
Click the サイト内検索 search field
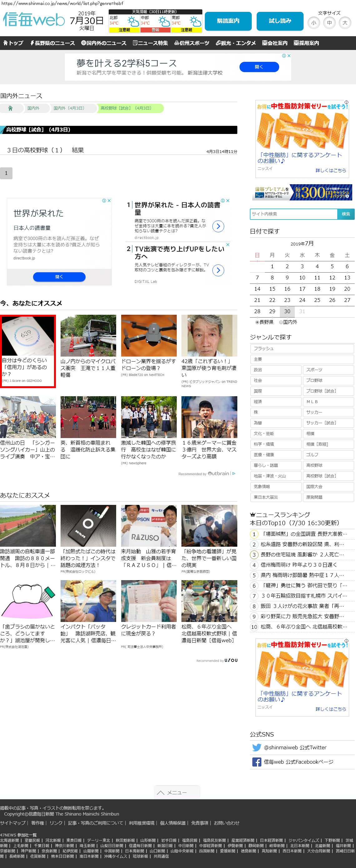(x=293, y=214)
